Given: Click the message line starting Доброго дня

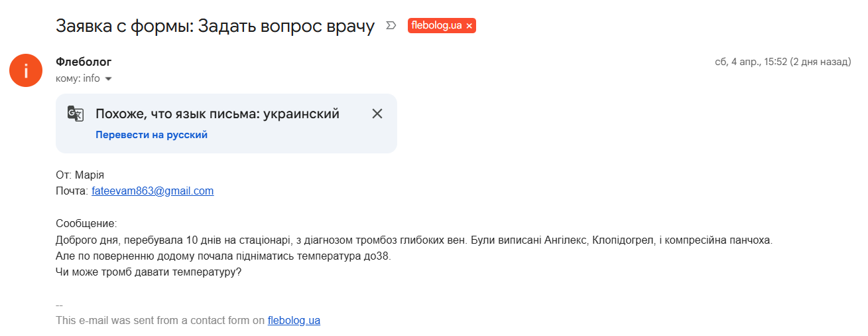Looking at the screenshot, I should coord(414,240).
